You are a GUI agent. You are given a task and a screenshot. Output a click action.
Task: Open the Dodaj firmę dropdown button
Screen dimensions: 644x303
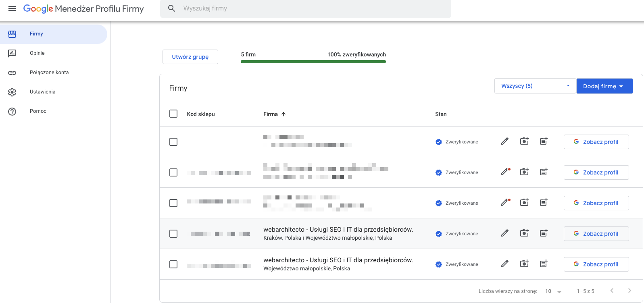point(604,86)
